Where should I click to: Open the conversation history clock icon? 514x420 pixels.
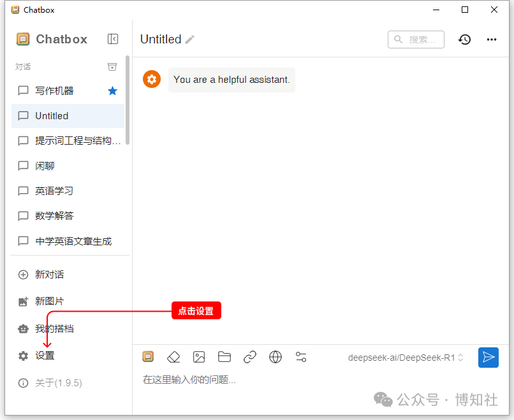click(464, 40)
